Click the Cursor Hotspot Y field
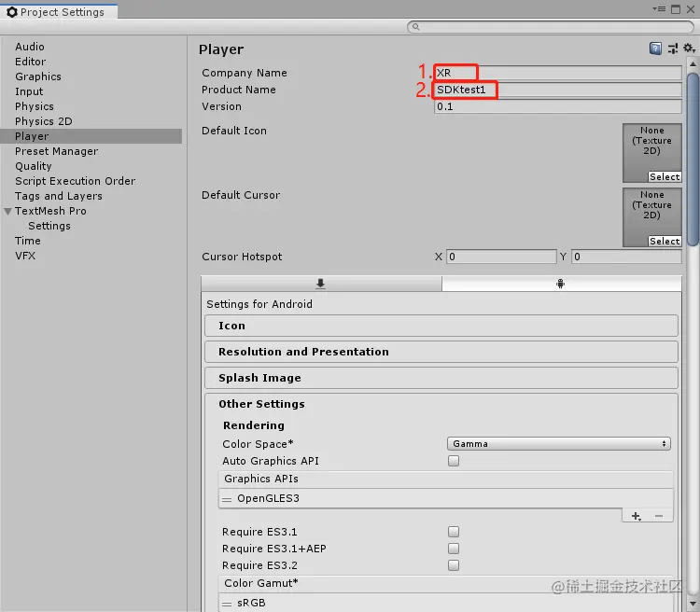The height and width of the screenshot is (612, 700). (626, 257)
